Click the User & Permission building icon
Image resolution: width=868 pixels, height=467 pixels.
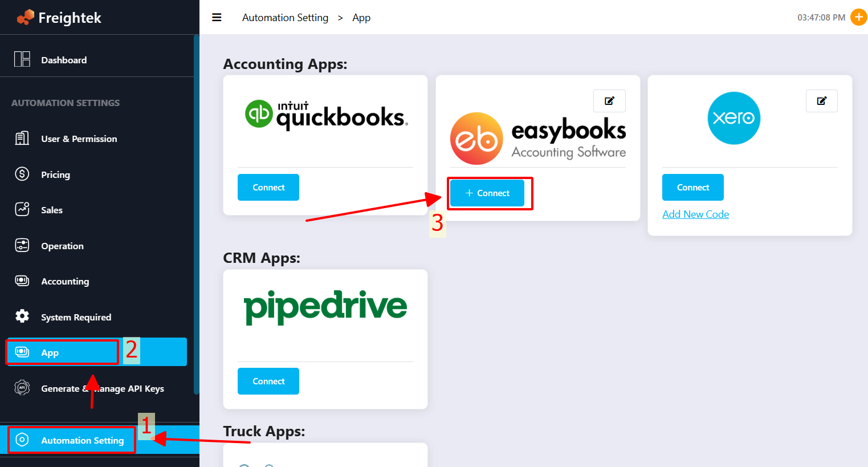pyautogui.click(x=22, y=138)
